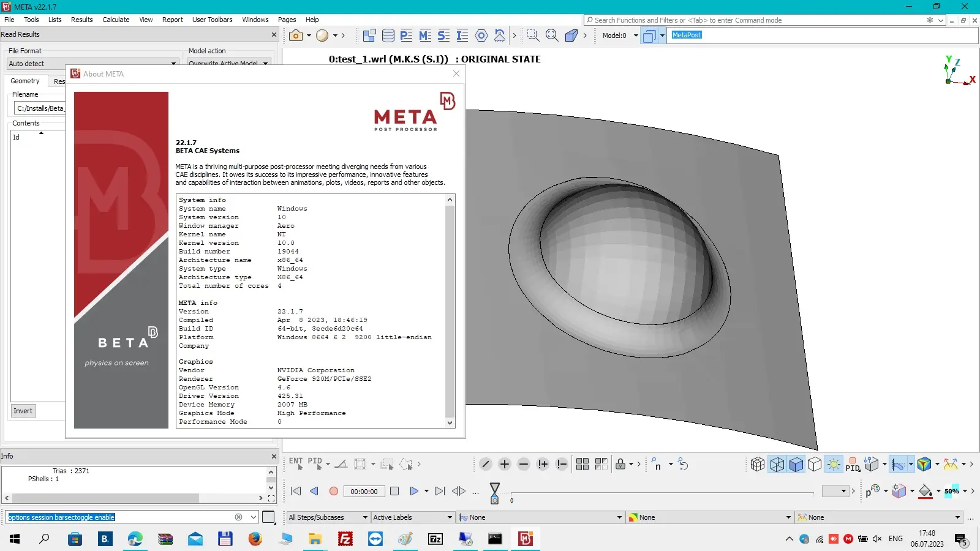The image size is (980, 551).
Task: Open FileZilla from the taskbar
Action: coord(345,539)
